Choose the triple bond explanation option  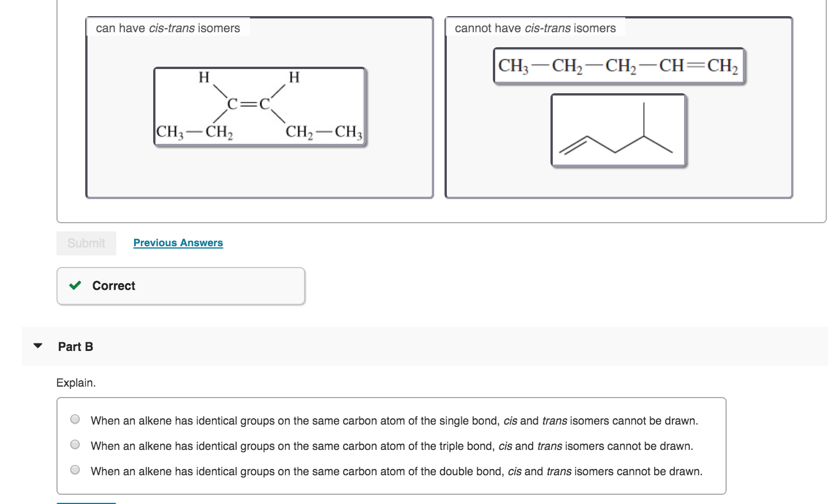click(x=74, y=444)
